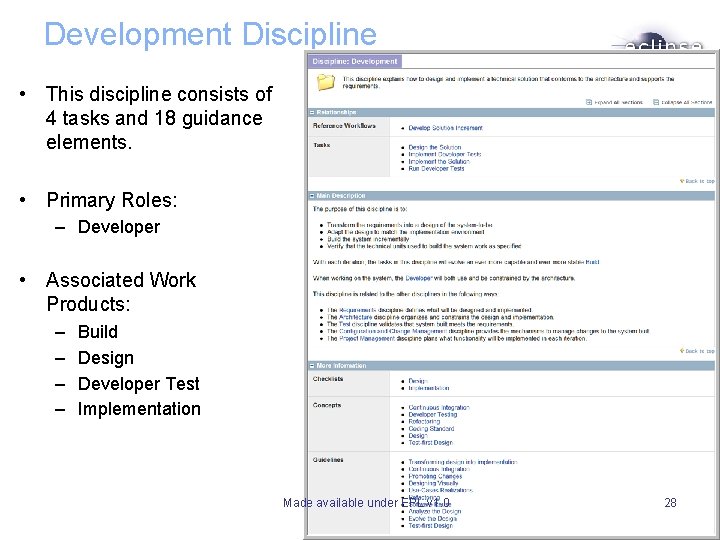Click the 'Build the system incrementally' bullet
The width and height of the screenshot is (720, 540).
(x=368, y=239)
